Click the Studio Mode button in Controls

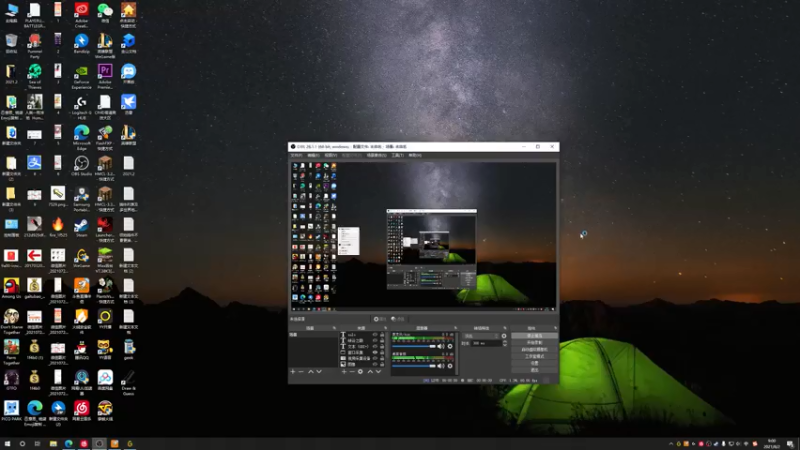pyautogui.click(x=535, y=356)
